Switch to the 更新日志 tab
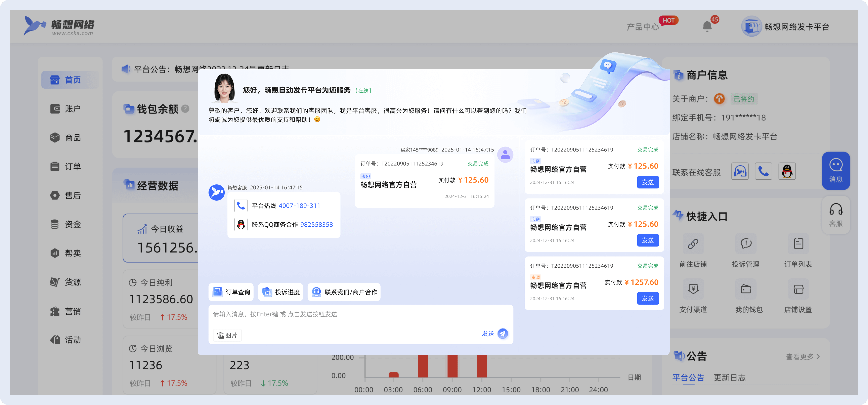Image resolution: width=868 pixels, height=405 pixels. pyautogui.click(x=730, y=378)
